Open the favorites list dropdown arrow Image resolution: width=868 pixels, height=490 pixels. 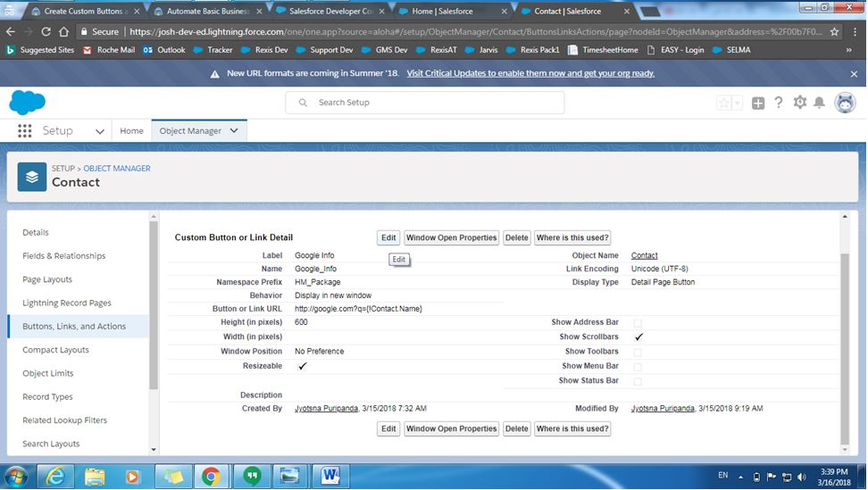[x=738, y=103]
